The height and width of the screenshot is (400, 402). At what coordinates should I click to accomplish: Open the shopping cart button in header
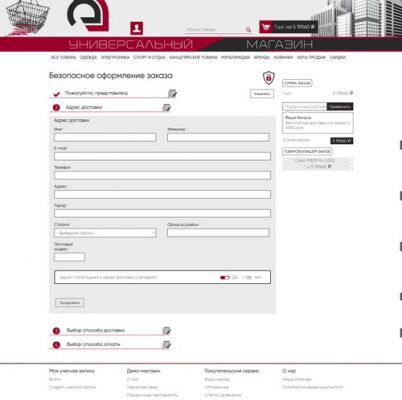(288, 27)
